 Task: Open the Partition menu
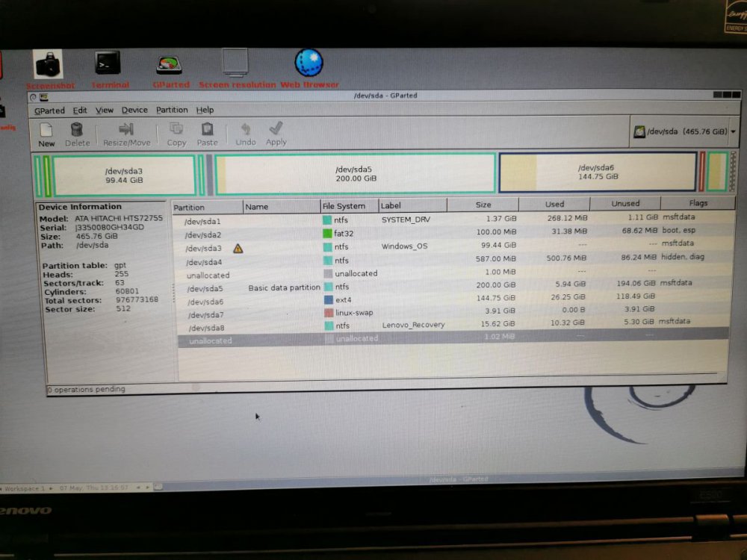(x=172, y=110)
